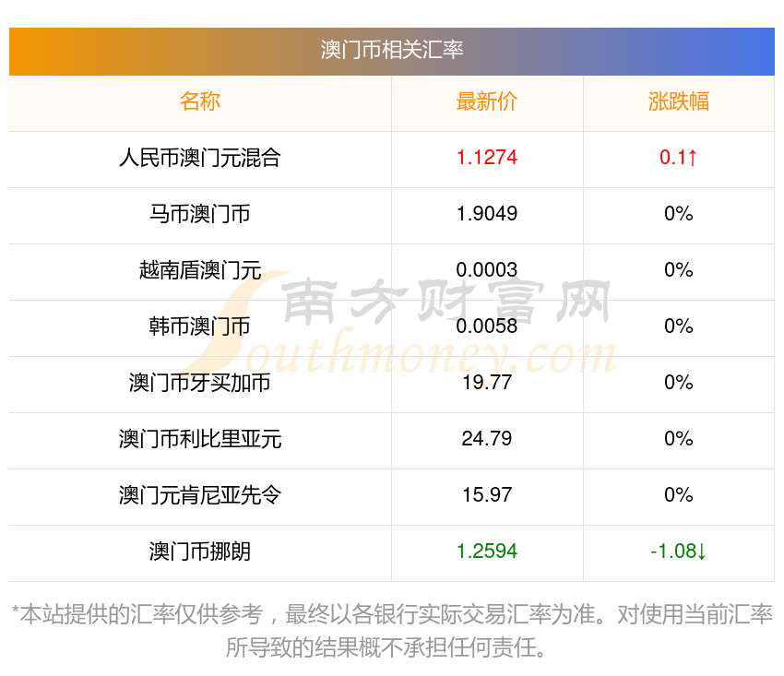Select the 越南盾澳门元 row name
Screen dimensions: 784x676
pyautogui.click(x=200, y=270)
